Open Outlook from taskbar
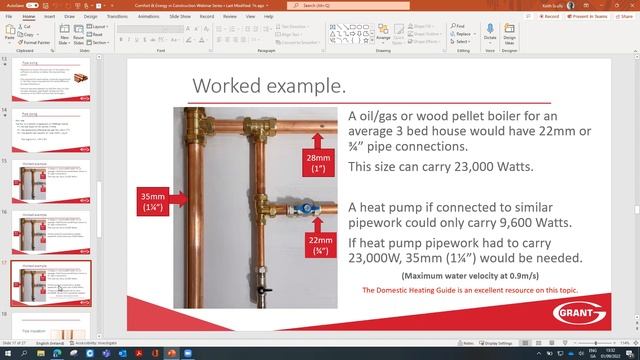Screen dimensions: 640x360 click(x=122, y=353)
